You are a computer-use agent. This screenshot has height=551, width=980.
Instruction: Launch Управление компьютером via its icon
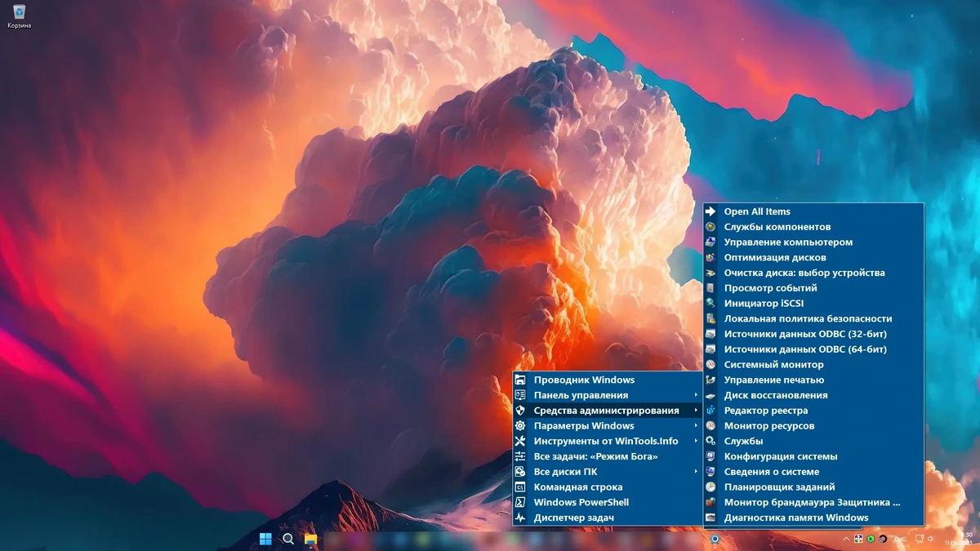[x=710, y=242]
